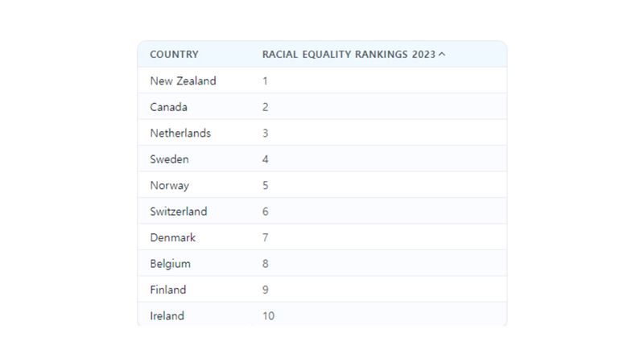Select the Canada country cell
This screenshot has width=644, height=362.
pyautogui.click(x=168, y=107)
